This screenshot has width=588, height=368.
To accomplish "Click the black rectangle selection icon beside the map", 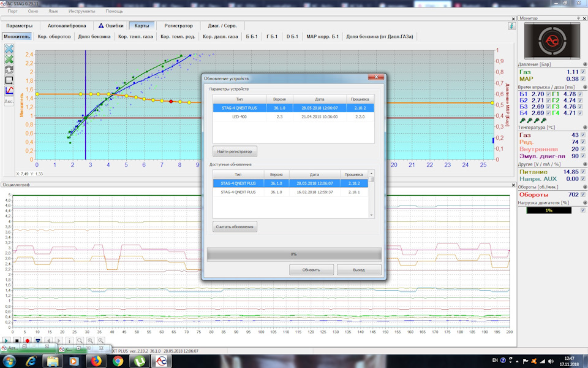I will click(9, 80).
